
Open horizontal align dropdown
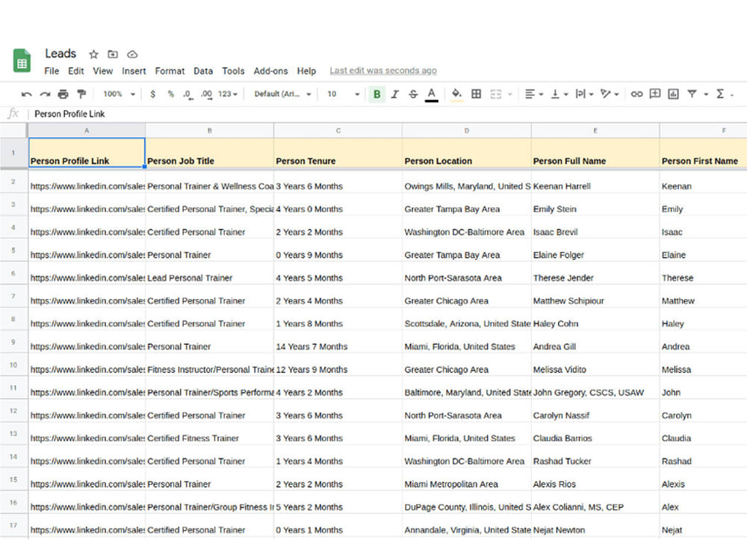[533, 94]
